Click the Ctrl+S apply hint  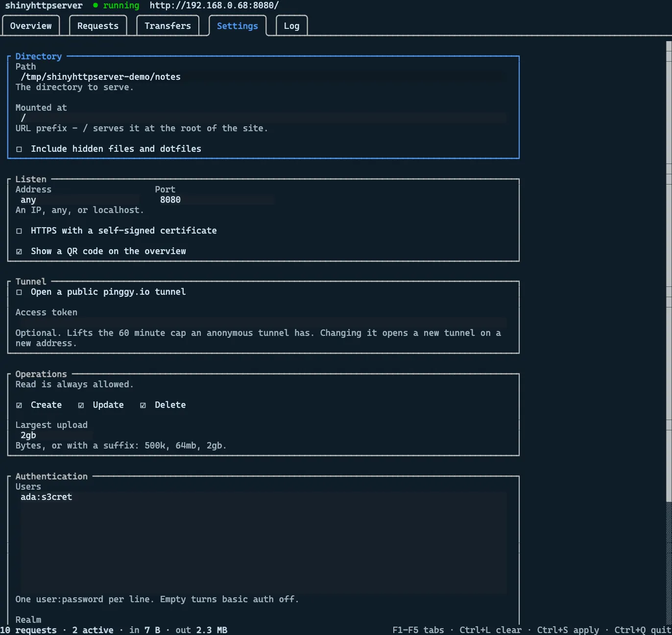click(568, 630)
